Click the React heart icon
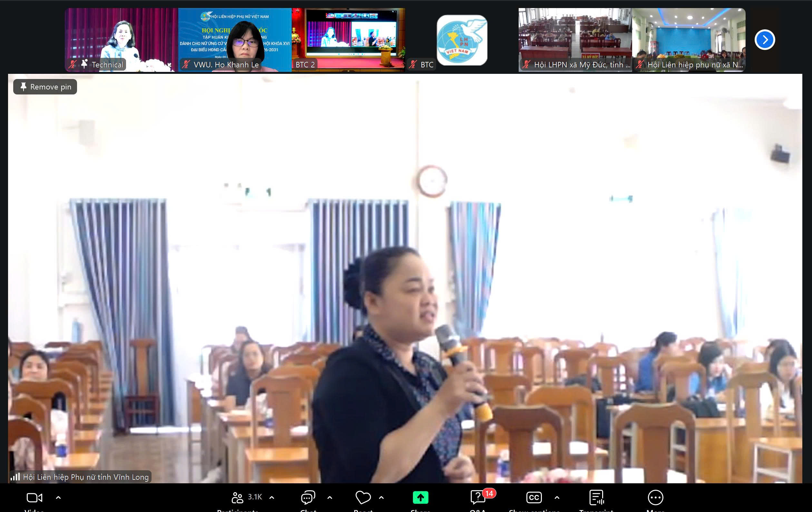Screen dimensions: 812x512 (x=363, y=497)
